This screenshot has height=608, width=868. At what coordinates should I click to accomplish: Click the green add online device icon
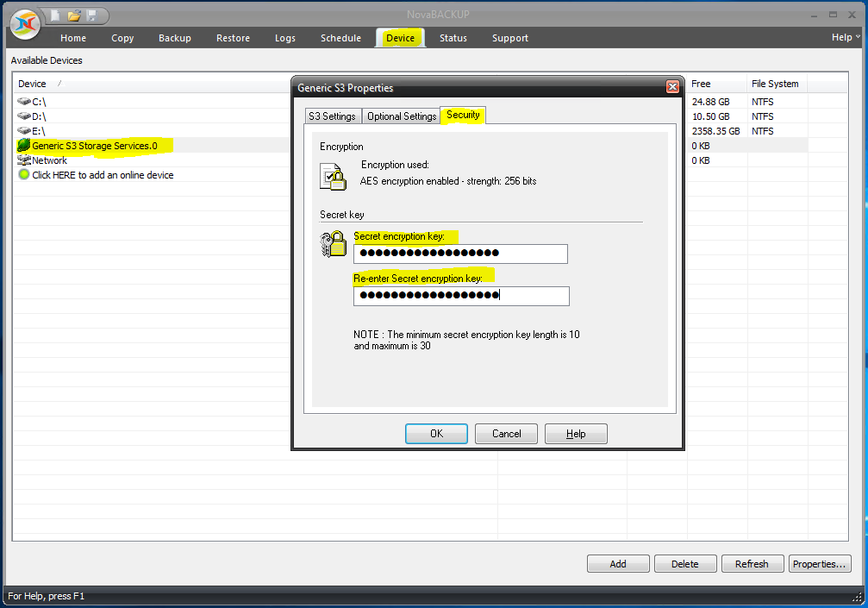click(x=24, y=174)
